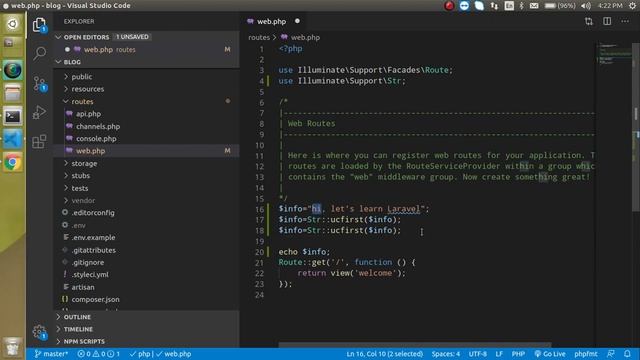Open Chrome from the Ubuntu dock

point(13,162)
